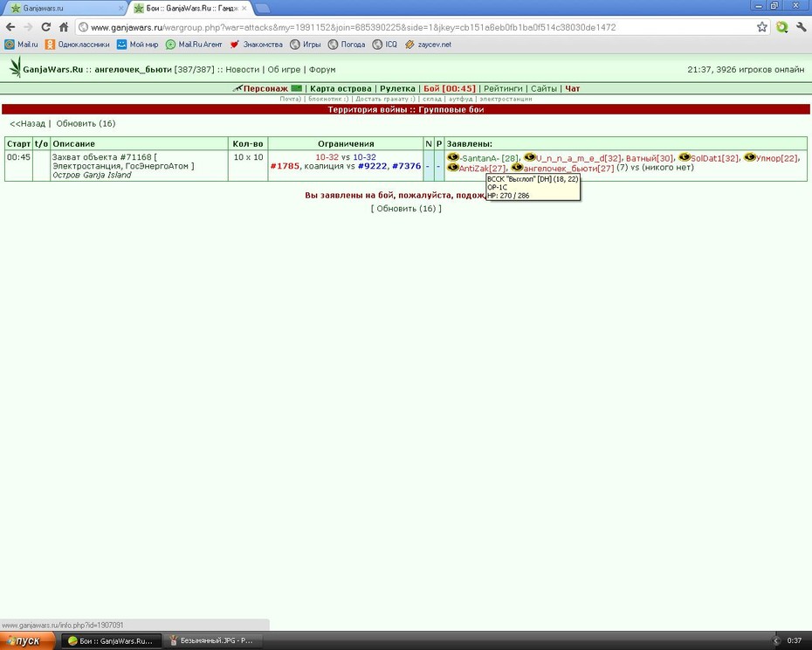The height and width of the screenshot is (650, 812).
Task: Open the Знакомства bookmark
Action: pos(257,45)
